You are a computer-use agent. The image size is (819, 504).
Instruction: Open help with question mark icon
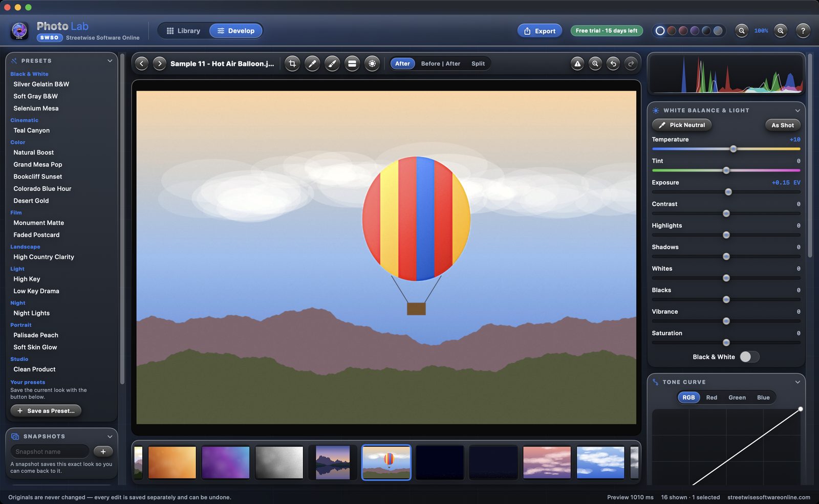(803, 31)
